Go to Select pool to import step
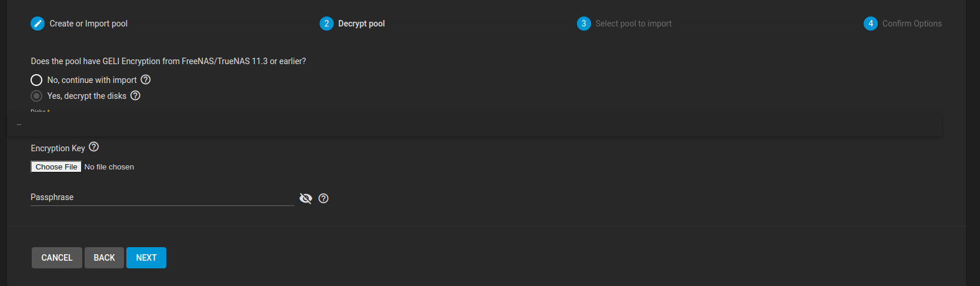The image size is (980, 286). click(633, 24)
